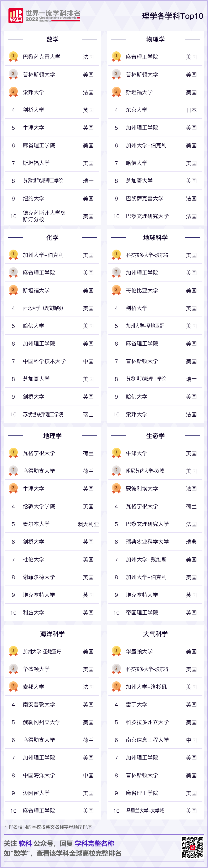Viewport: 208px width, 868px height.
Task: Click the 理学各学科Top10 title text
Action: pyautogui.click(x=172, y=16)
